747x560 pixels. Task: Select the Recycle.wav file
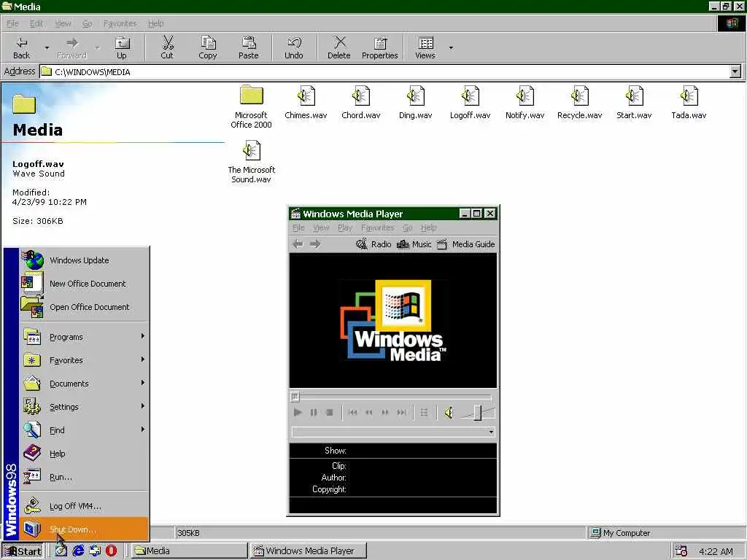580,102
